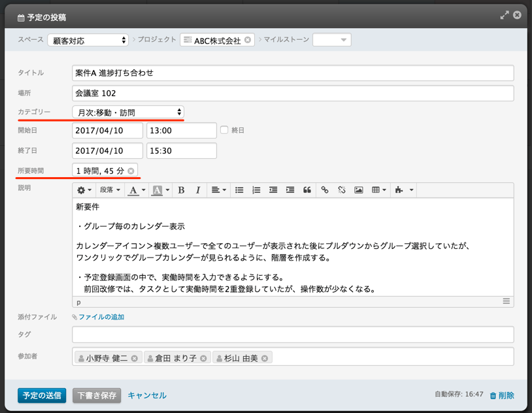Screen dimensions: 532x413
Task: Open the マイルストーン dropdown
Action: point(331,40)
